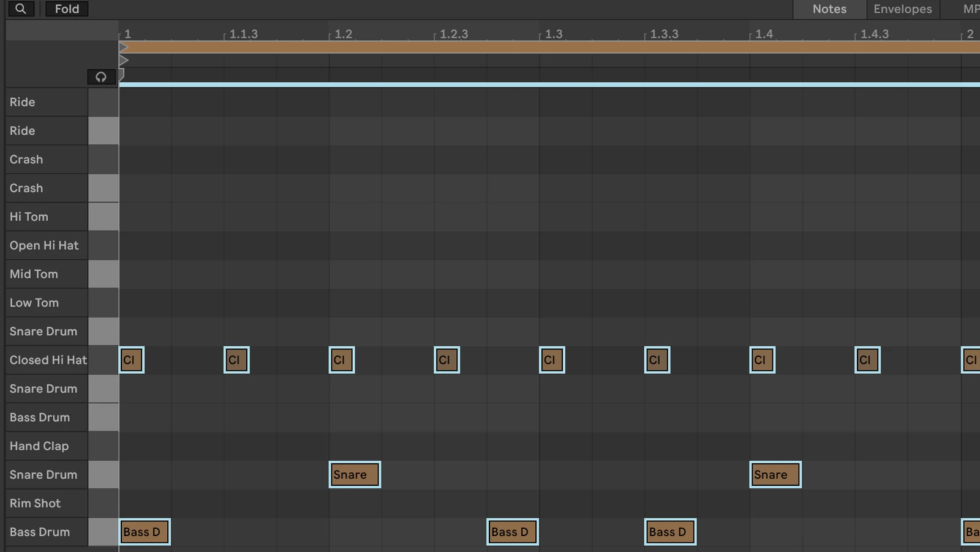Click the 1.4 ruler marker
Image resolution: width=980 pixels, height=552 pixels.
pos(764,34)
